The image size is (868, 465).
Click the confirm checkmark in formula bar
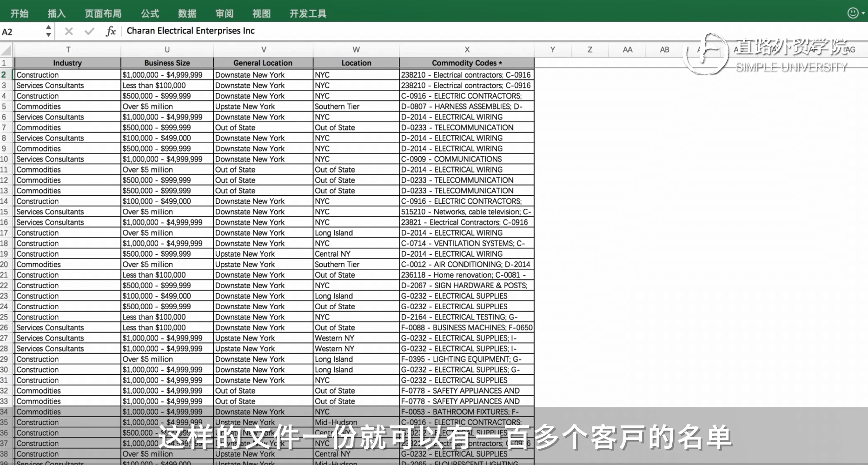(89, 31)
